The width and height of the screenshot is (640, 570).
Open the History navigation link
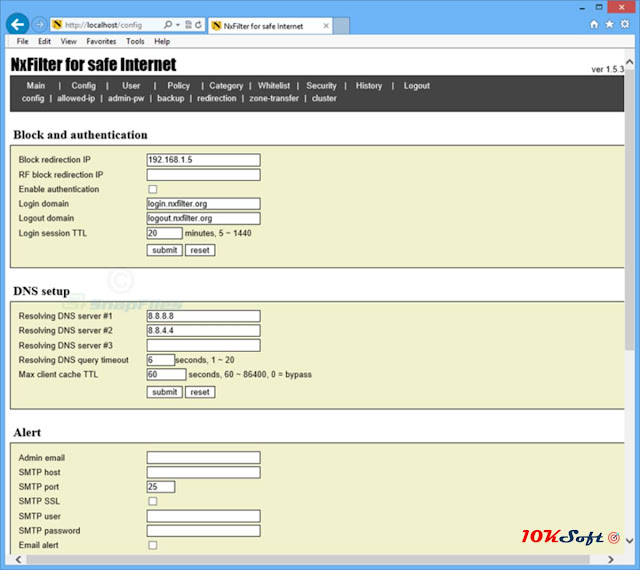tap(369, 86)
